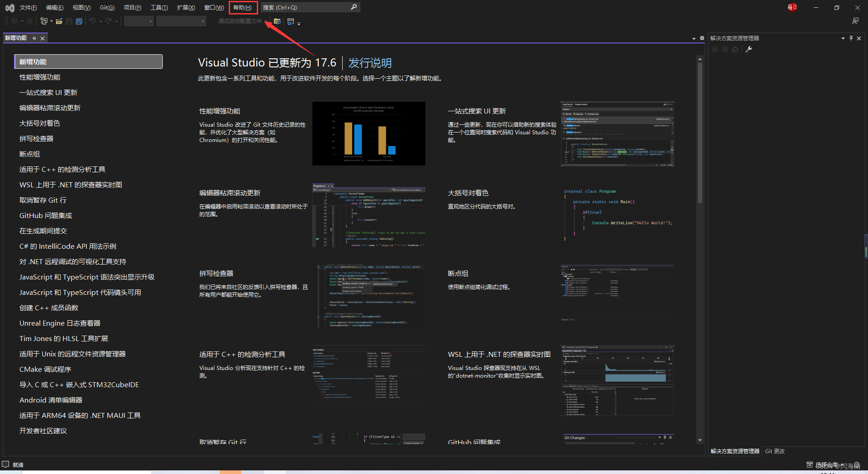The height and width of the screenshot is (474, 868).
Task: Click the 断点组 card heading
Action: click(458, 274)
